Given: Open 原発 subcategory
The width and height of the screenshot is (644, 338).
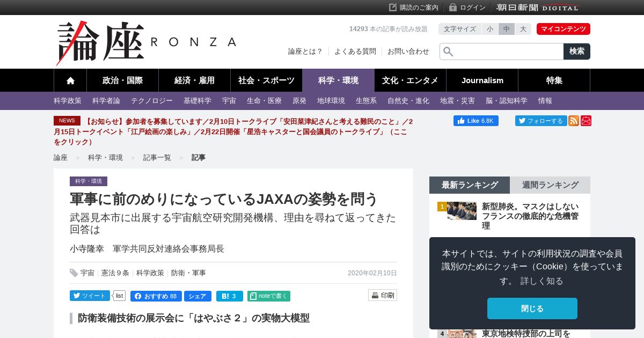Looking at the screenshot, I should [x=299, y=101].
